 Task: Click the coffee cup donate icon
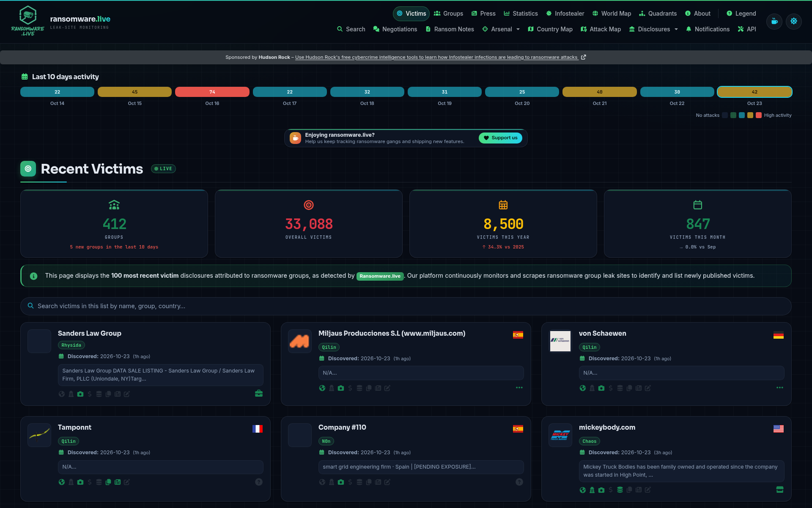point(774,21)
